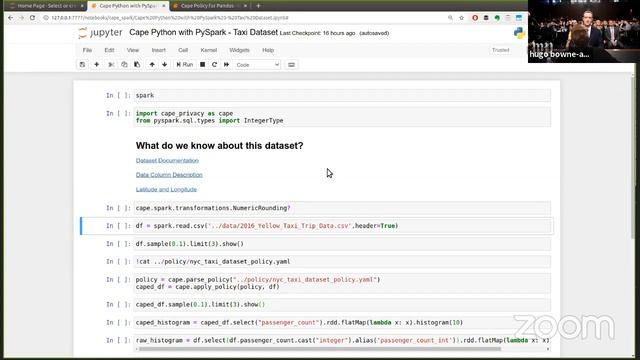
Task: Open the Dataset Documentation link
Action: [167, 160]
